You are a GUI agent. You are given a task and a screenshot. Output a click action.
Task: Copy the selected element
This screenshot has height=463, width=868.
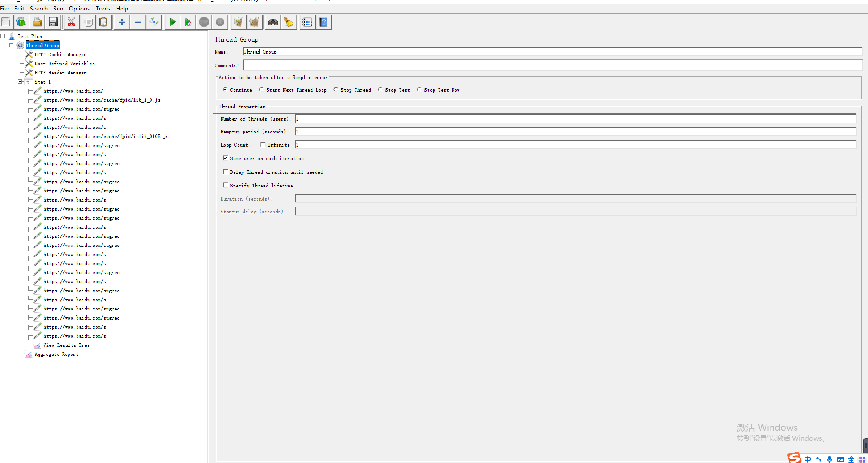click(88, 22)
